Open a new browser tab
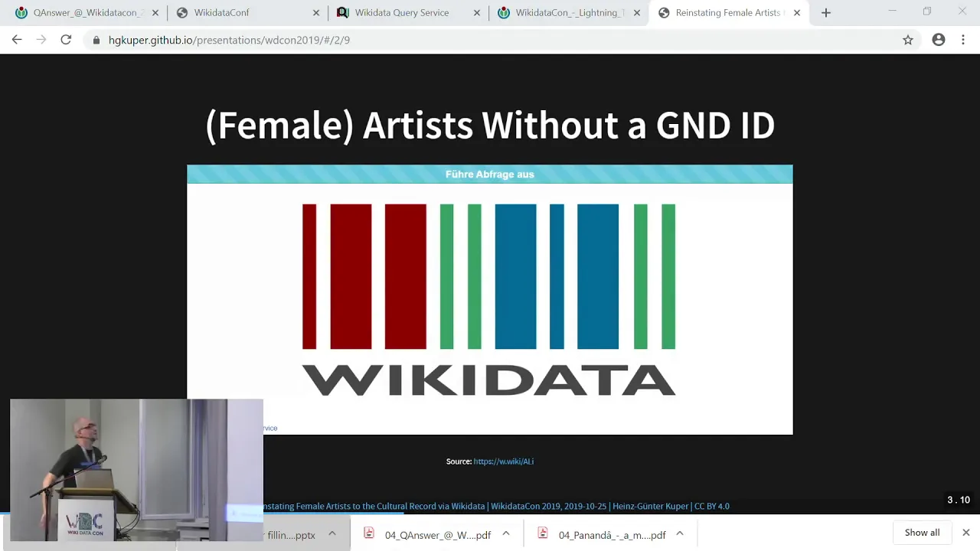The width and height of the screenshot is (980, 551). click(x=826, y=13)
